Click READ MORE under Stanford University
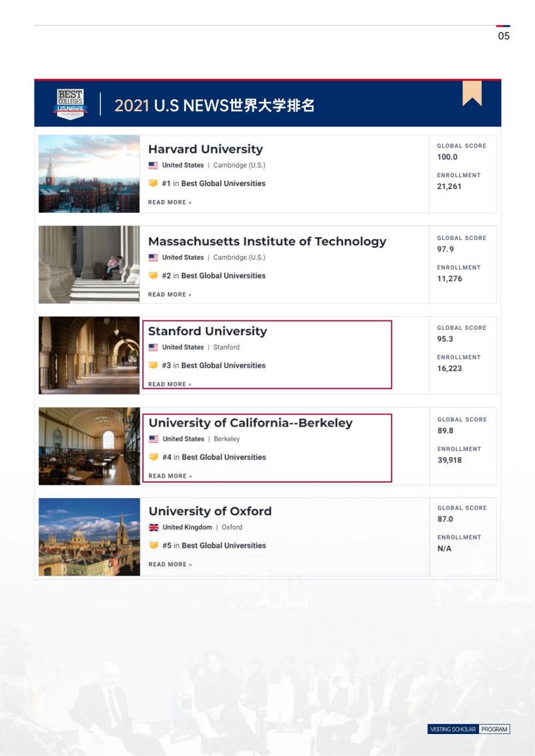 click(170, 384)
